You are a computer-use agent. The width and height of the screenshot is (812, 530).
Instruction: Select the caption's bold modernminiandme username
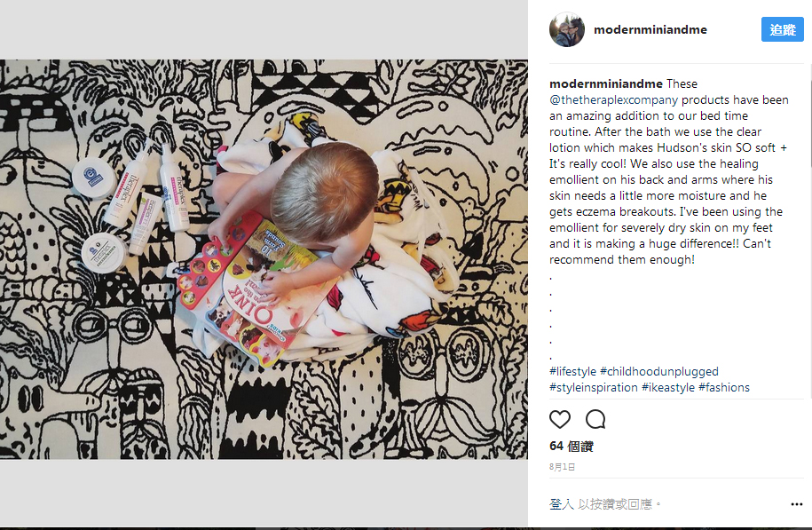click(606, 84)
